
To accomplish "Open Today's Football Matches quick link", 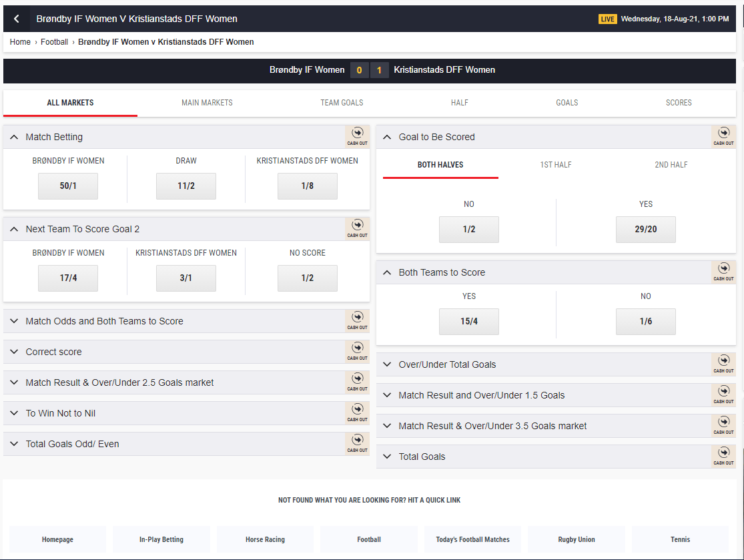I will click(x=472, y=539).
